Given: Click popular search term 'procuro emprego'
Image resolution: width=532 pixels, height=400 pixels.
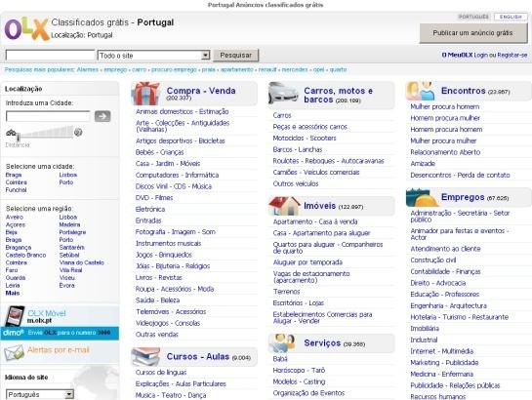Looking at the screenshot, I should coord(174,69).
